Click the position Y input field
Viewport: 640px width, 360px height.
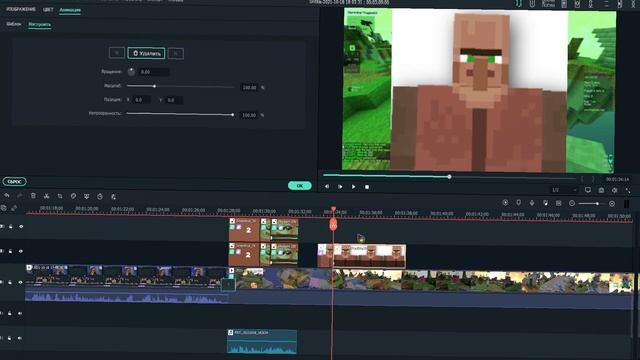pyautogui.click(x=173, y=100)
